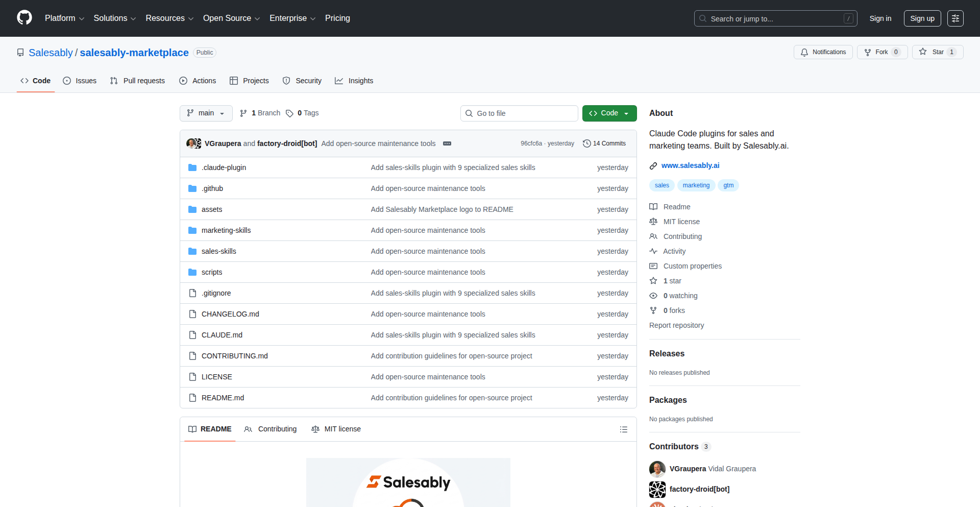The height and width of the screenshot is (507, 980).
Task: View the Insights tab
Action: click(354, 81)
